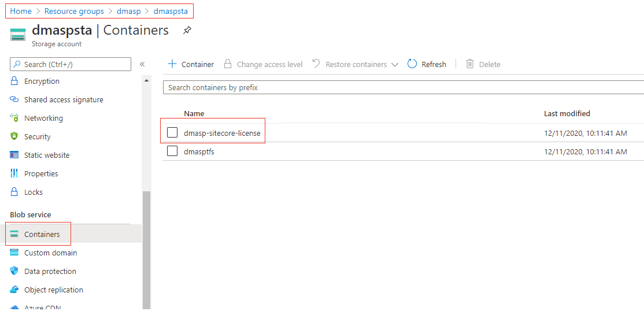
Task: Click the Encryption lock icon
Action: tap(14, 81)
